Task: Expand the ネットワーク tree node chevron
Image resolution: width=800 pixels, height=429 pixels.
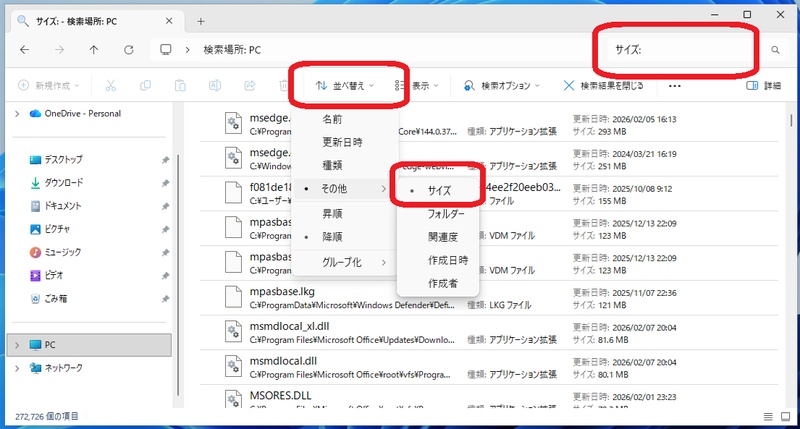Action: [x=17, y=368]
